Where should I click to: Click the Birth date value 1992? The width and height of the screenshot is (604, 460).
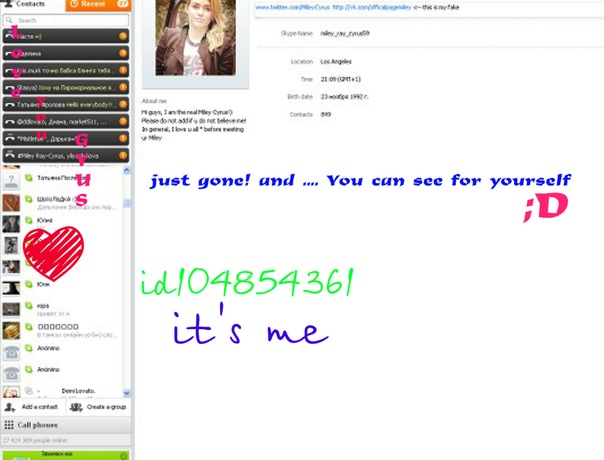click(x=344, y=97)
